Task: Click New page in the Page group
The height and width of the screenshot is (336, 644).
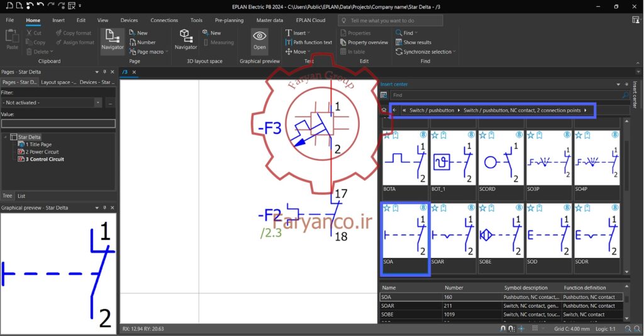Action: tap(138, 33)
